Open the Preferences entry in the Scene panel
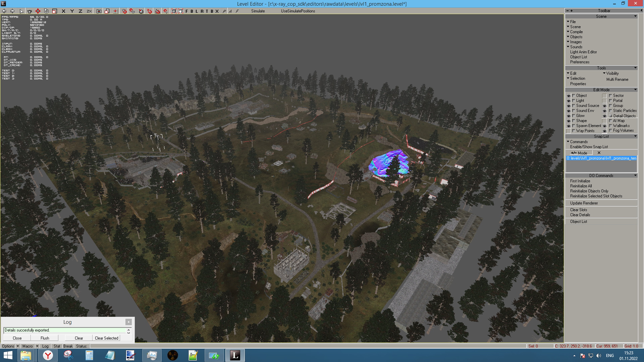The width and height of the screenshot is (644, 362). (580, 62)
